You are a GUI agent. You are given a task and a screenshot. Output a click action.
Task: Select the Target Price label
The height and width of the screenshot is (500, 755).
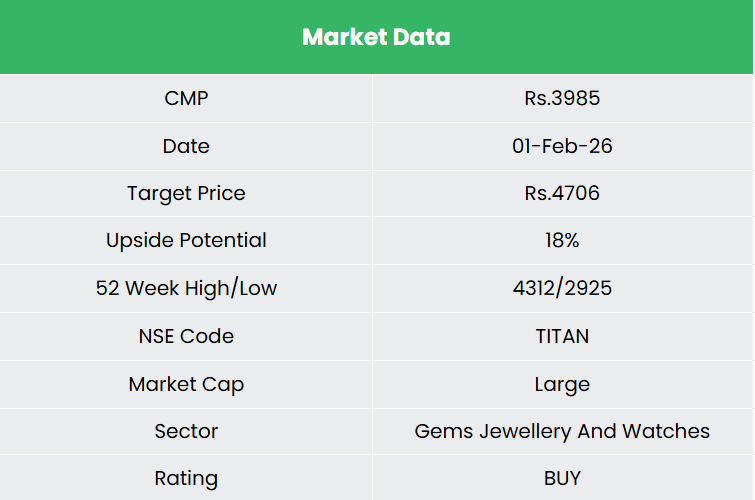(186, 193)
